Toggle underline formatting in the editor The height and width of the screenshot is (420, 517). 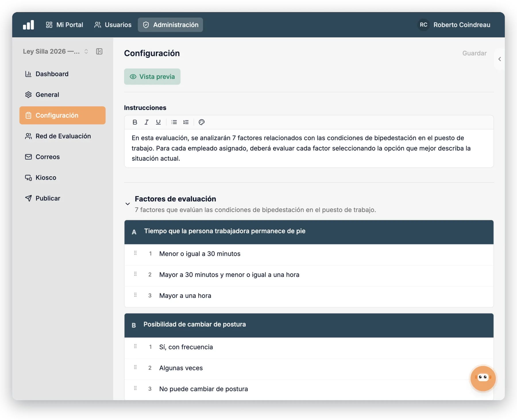coord(158,122)
